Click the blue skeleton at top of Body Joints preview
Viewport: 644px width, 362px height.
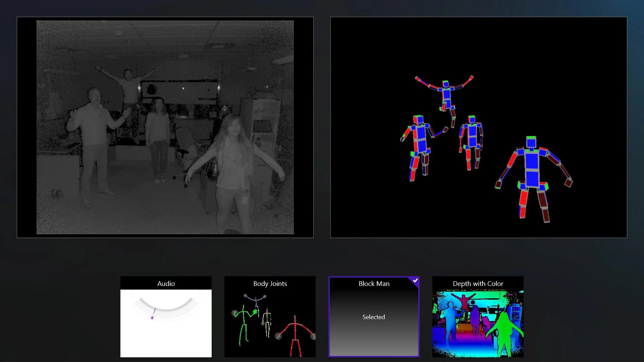pos(256,300)
